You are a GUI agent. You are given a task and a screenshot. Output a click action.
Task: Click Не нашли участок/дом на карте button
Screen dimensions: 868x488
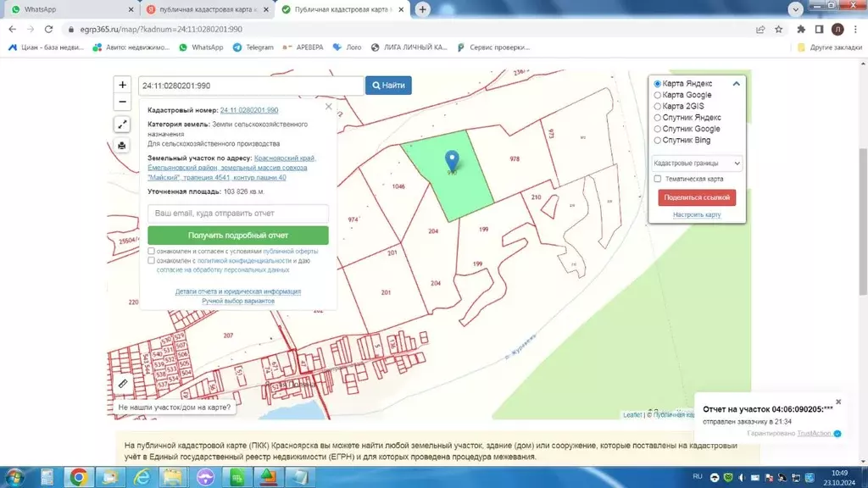[175, 408]
